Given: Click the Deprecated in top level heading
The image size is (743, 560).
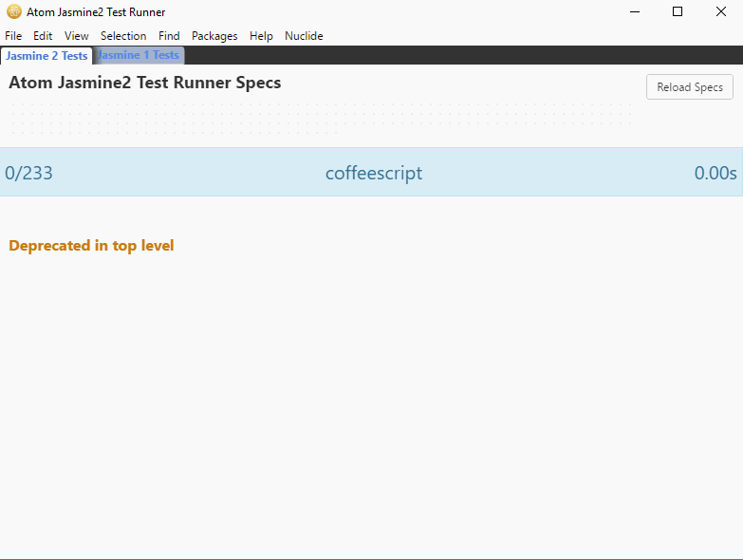Looking at the screenshot, I should pyautogui.click(x=91, y=246).
